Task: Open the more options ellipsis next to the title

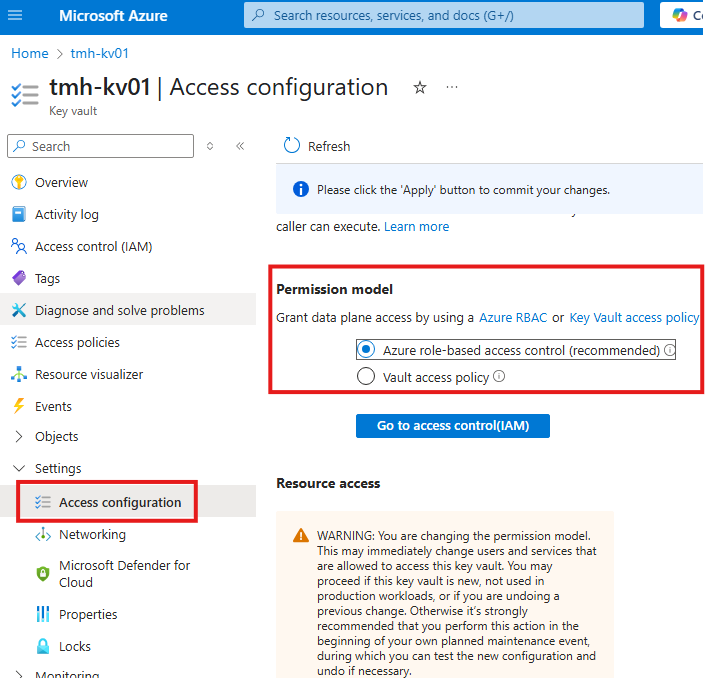Action: pos(452,87)
